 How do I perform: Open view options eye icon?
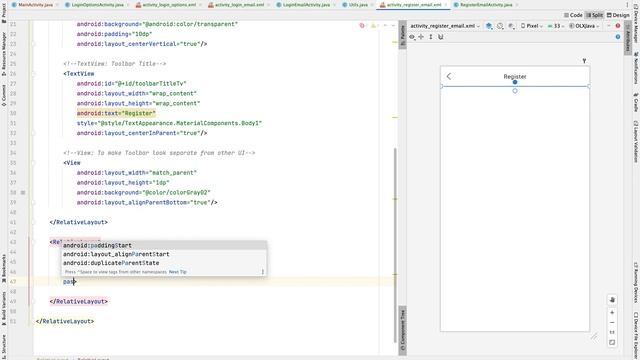tap(412, 37)
